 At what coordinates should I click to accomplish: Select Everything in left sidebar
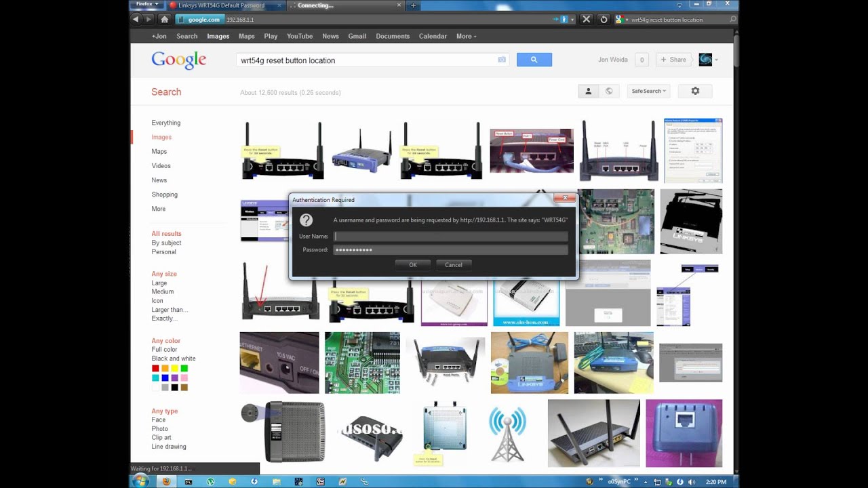point(166,123)
